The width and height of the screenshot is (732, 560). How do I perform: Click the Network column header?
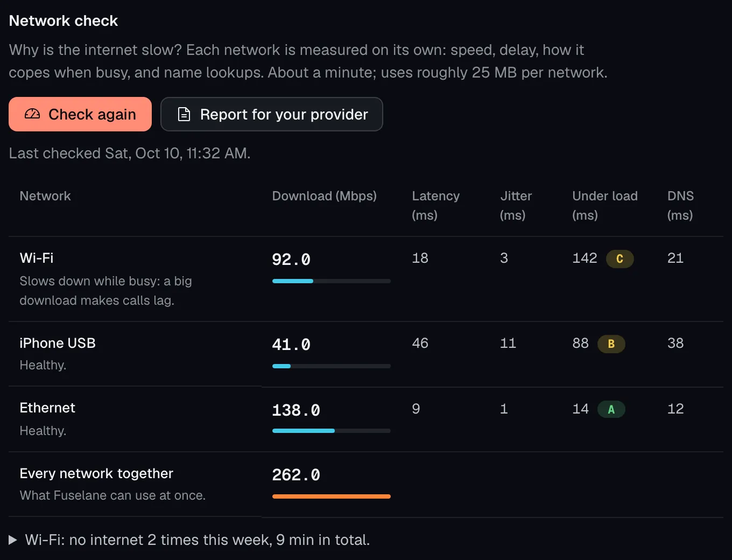point(45,196)
